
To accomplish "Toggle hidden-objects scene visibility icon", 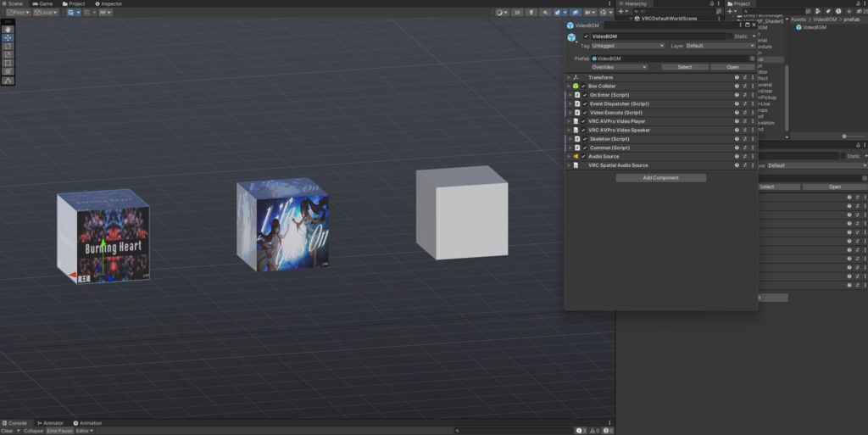I will 576,12.
